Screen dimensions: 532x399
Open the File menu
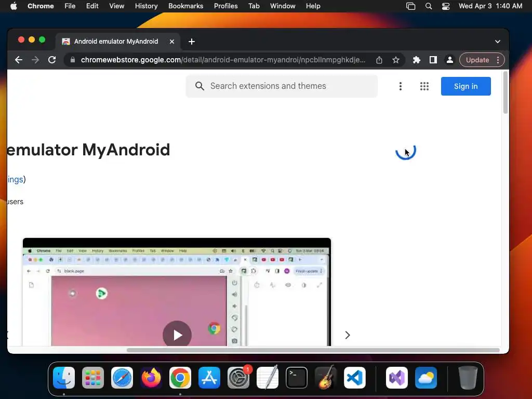pyautogui.click(x=70, y=6)
